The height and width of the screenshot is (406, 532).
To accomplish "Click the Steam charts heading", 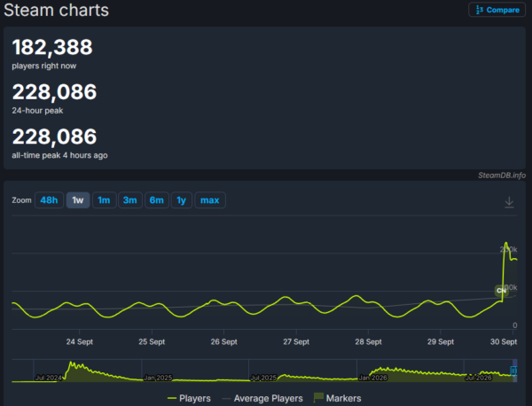I will pyautogui.click(x=57, y=10).
